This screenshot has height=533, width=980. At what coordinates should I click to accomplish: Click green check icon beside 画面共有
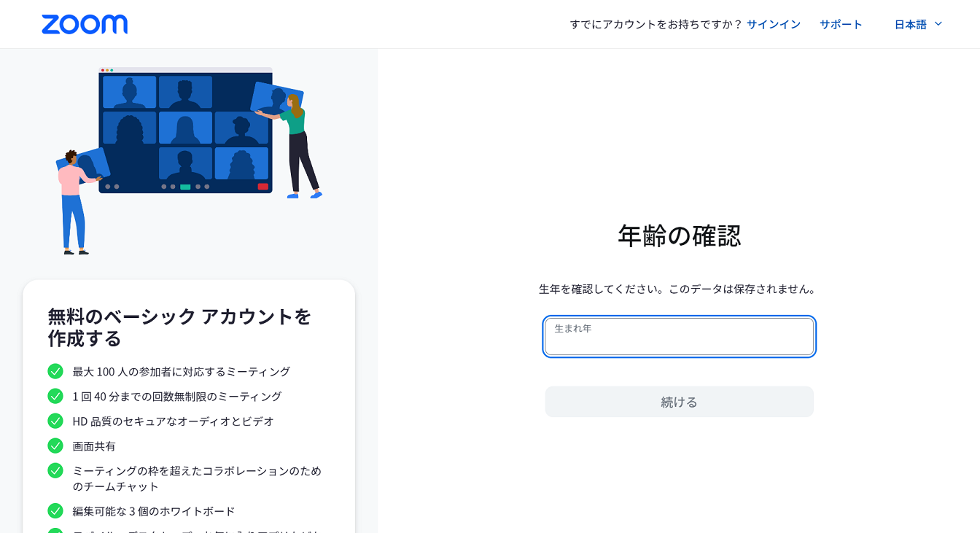click(x=55, y=446)
